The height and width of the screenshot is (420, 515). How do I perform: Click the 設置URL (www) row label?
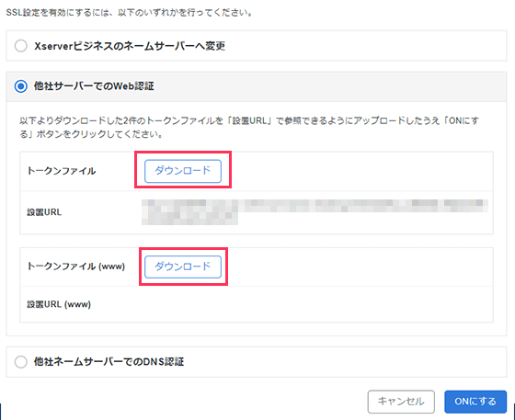(59, 304)
